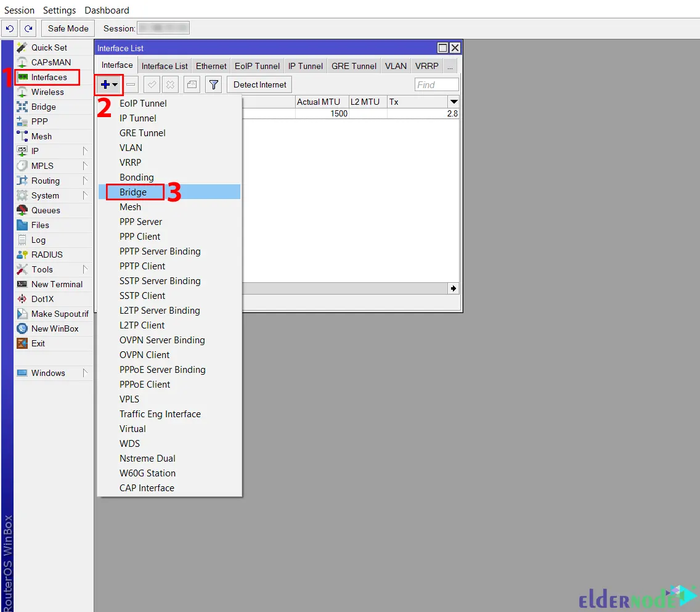Click the enable checkmark icon on the toolbar

(x=152, y=84)
